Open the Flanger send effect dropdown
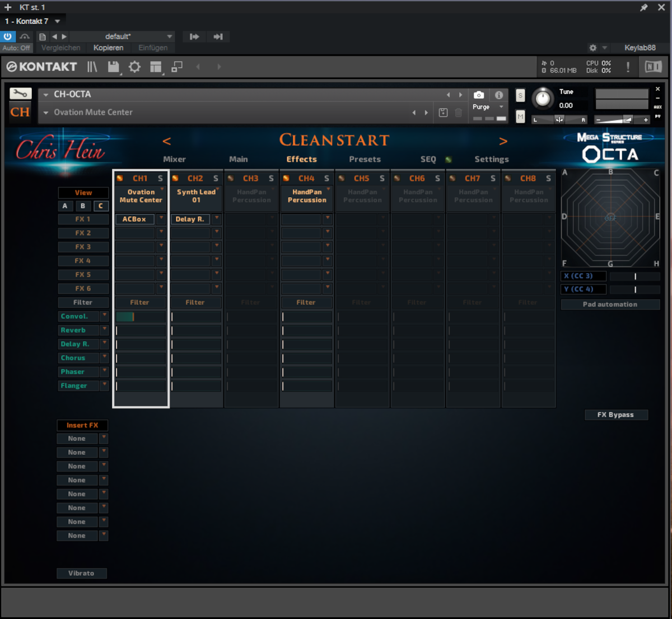The height and width of the screenshot is (619, 672). click(x=105, y=385)
